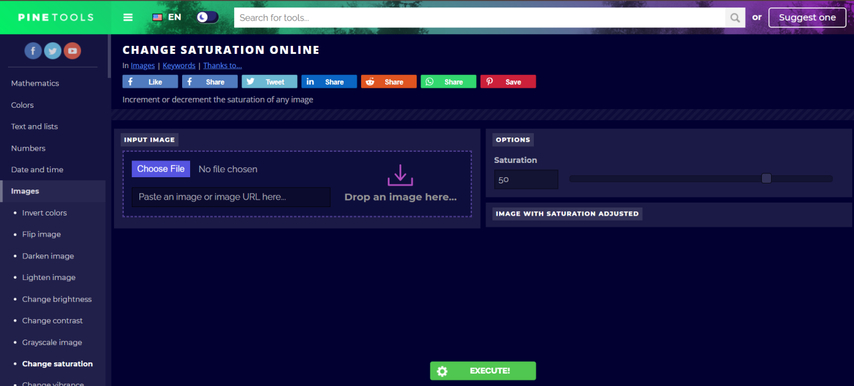Open the Change contrast tool

pos(52,321)
